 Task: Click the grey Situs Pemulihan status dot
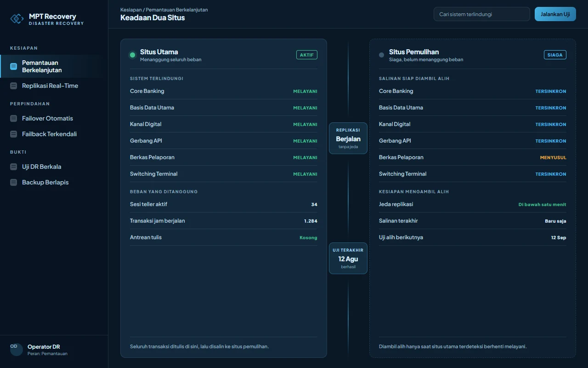[381, 55]
